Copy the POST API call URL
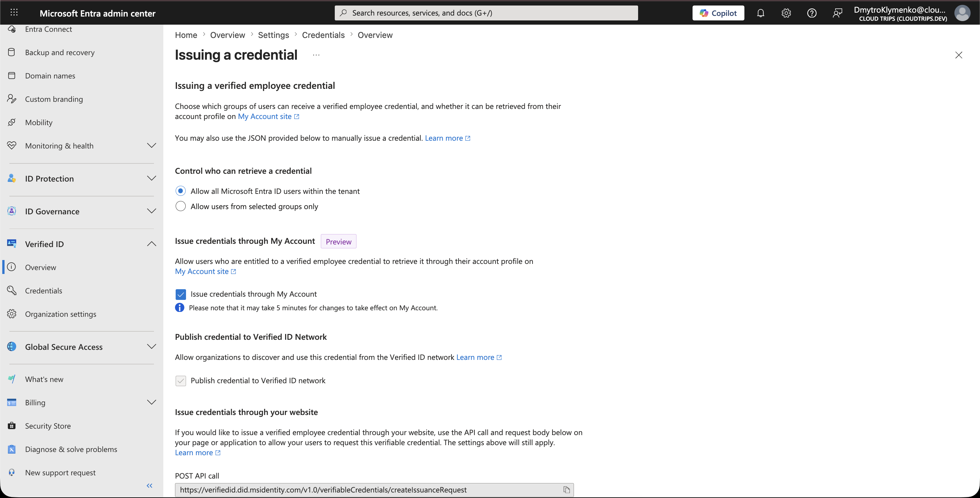Image resolution: width=980 pixels, height=498 pixels. coord(566,490)
